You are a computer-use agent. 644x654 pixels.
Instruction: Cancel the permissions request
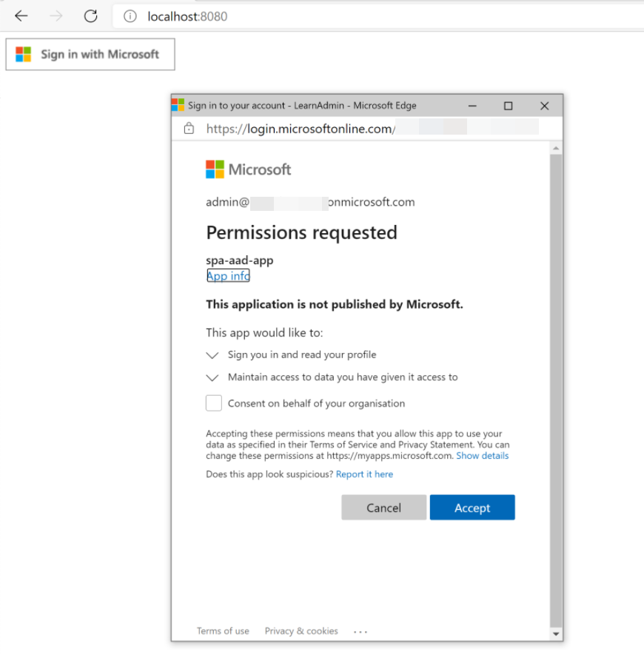click(x=383, y=507)
